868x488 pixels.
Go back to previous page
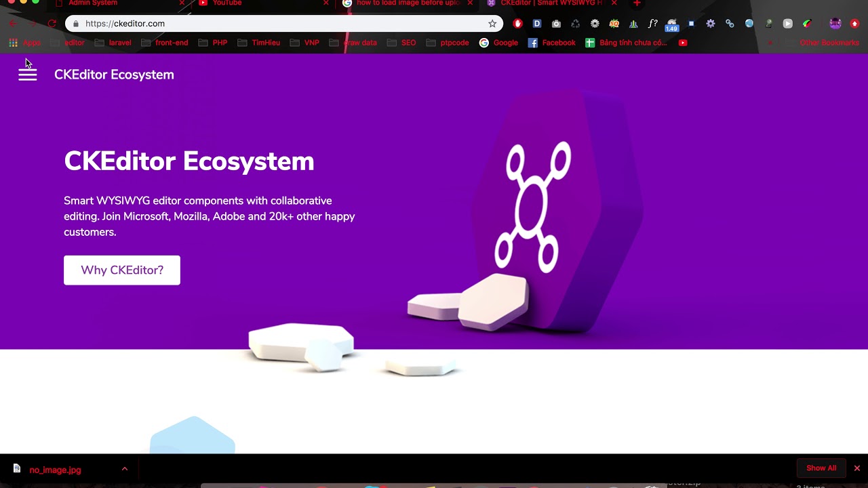click(13, 24)
